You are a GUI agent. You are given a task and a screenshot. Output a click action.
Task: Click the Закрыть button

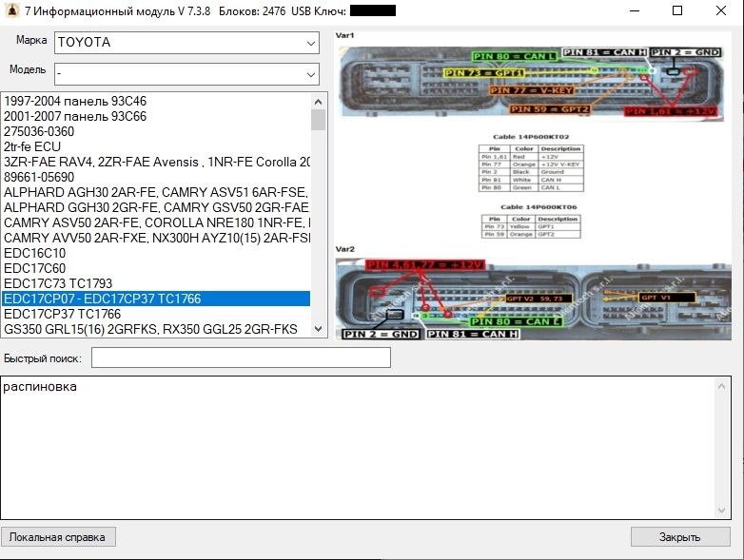pos(680,537)
